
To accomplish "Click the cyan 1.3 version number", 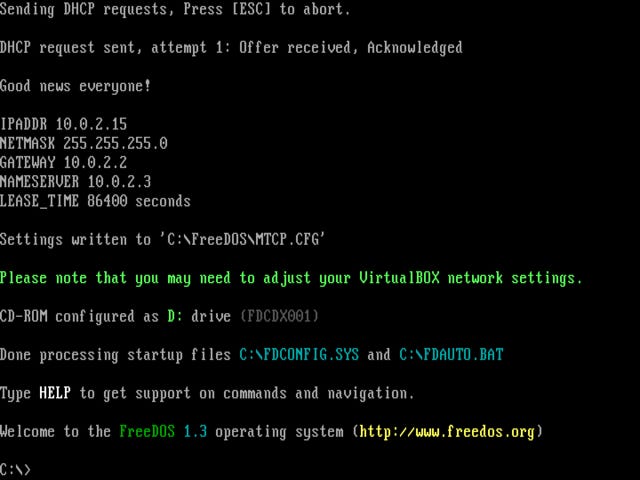I will pyautogui.click(x=195, y=431).
